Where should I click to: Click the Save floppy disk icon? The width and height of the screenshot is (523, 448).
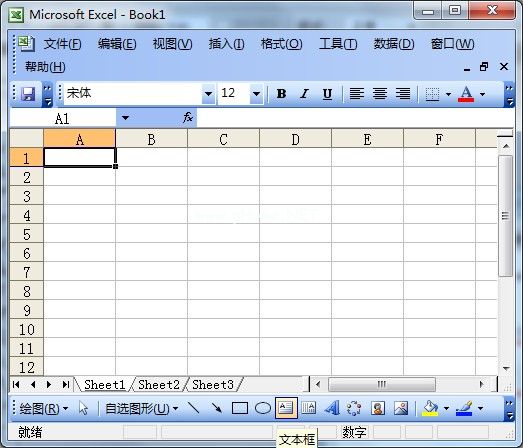(28, 94)
